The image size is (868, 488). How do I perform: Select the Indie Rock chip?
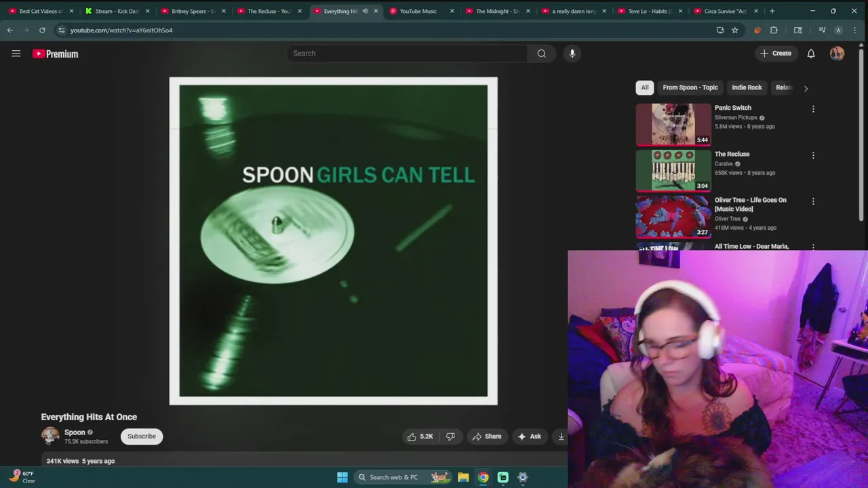747,87
